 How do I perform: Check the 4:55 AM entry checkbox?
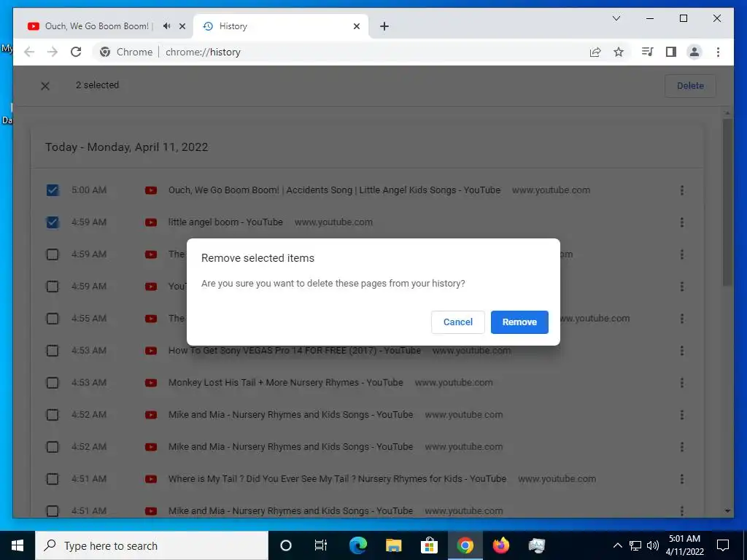point(53,318)
